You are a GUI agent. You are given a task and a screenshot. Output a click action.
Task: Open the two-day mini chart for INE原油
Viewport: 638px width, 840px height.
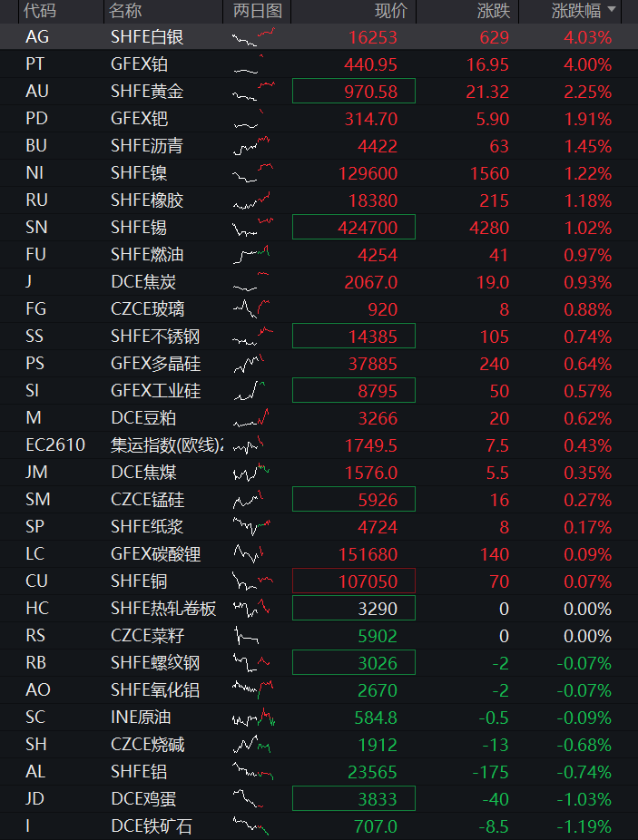(x=253, y=718)
